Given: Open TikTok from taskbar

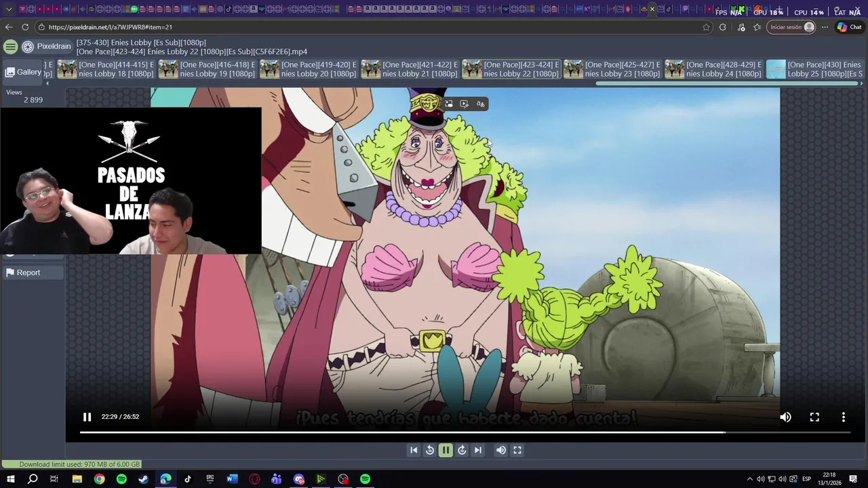Looking at the screenshot, I should point(188,479).
